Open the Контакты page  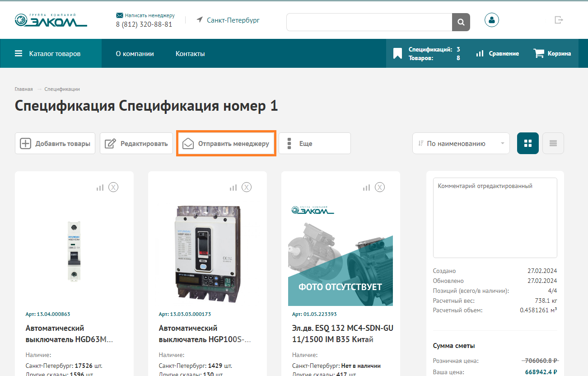190,53
